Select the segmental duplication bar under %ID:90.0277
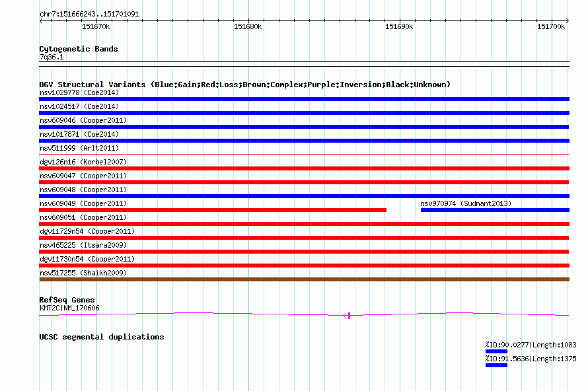The height and width of the screenshot is (391, 588). (496, 351)
